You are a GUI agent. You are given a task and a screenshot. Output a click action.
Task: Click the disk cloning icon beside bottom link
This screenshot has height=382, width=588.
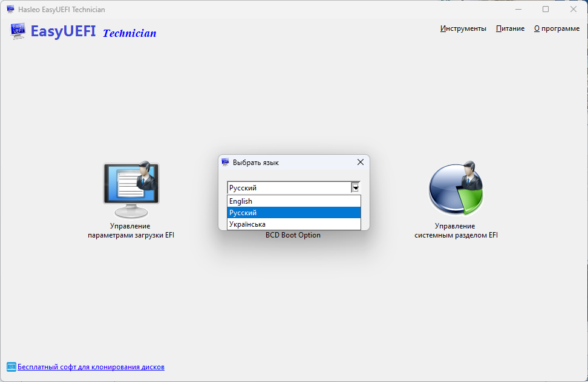point(11,367)
